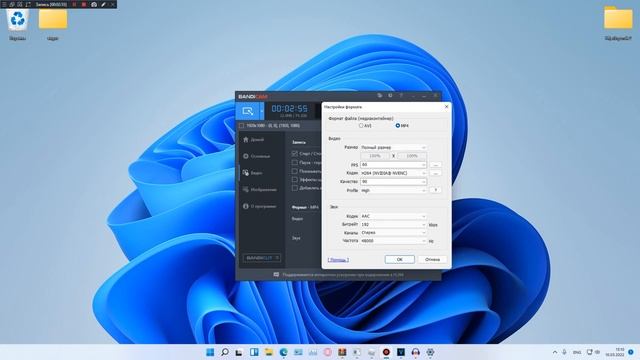
Task: Open the Домой tab in Bandicam sidebar
Action: pos(254,140)
